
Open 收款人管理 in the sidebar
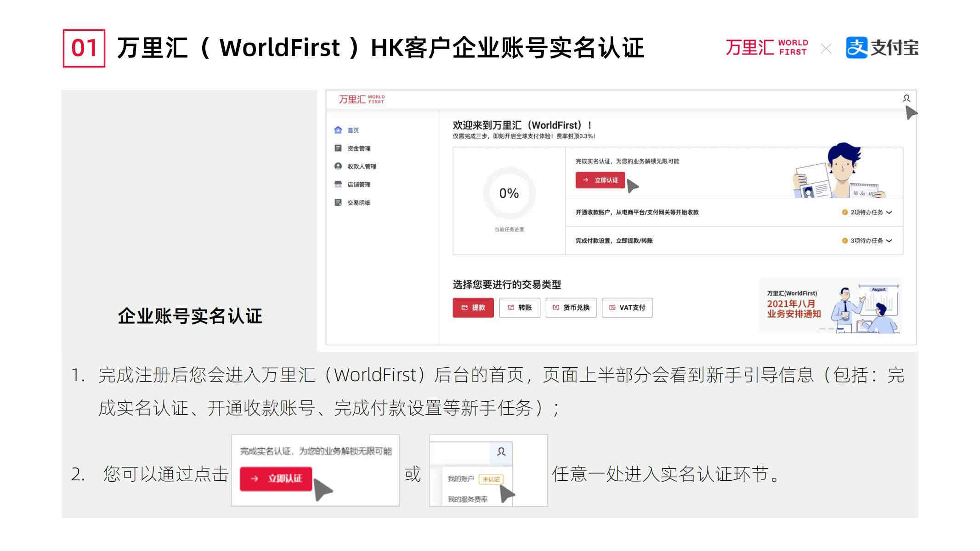click(362, 166)
